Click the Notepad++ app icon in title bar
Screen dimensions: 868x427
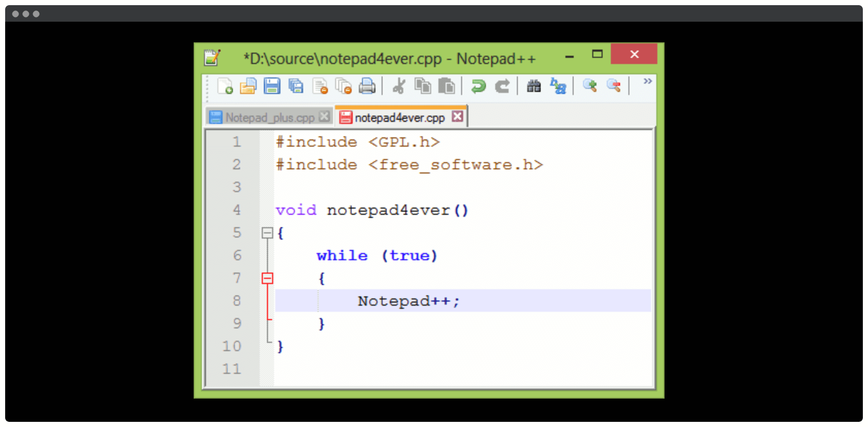pos(212,57)
